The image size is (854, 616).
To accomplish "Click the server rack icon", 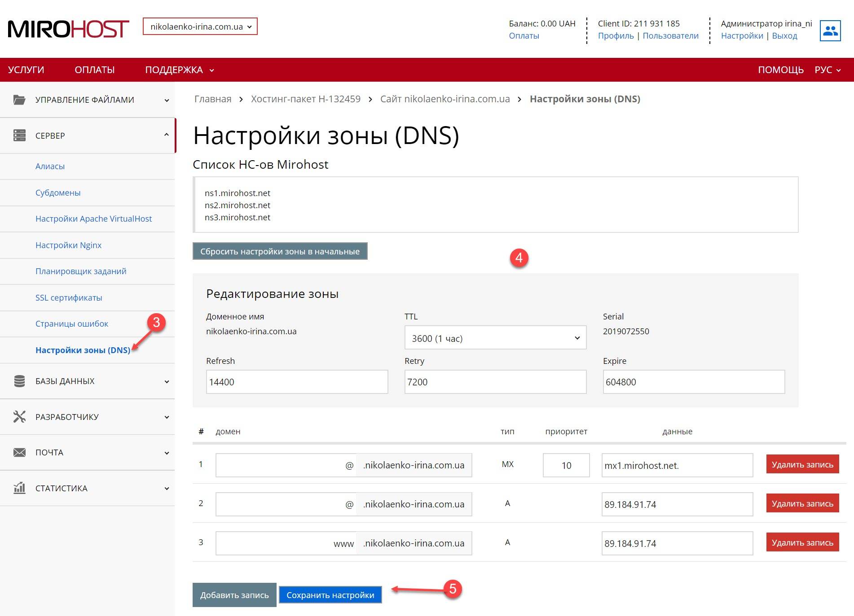I will [x=19, y=135].
